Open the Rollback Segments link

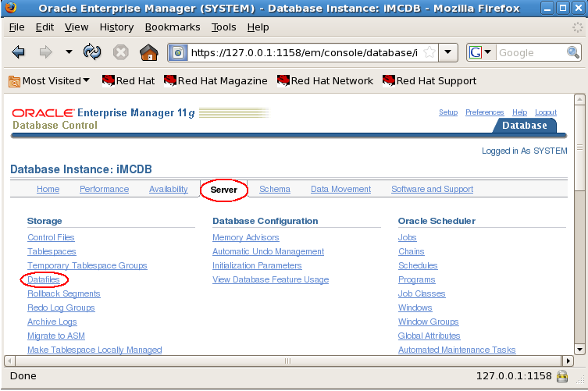pos(64,293)
